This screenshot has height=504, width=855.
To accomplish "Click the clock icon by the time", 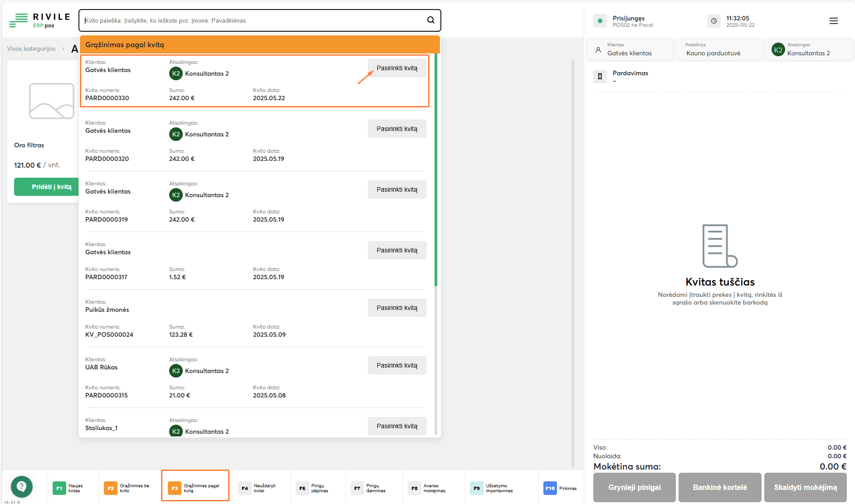I will (x=713, y=21).
